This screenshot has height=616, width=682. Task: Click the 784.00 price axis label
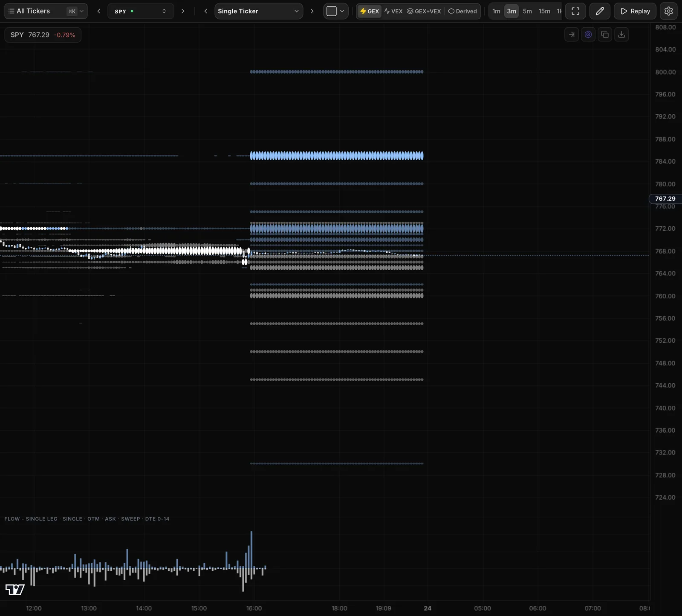(665, 161)
